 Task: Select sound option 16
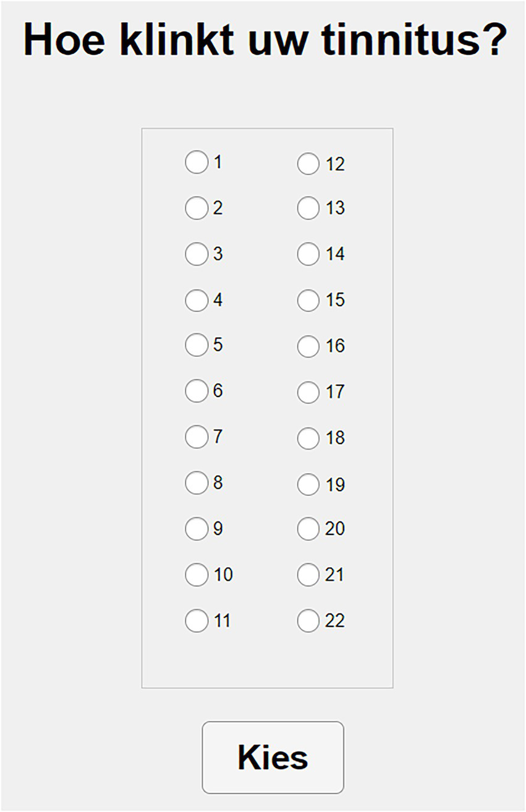pyautogui.click(x=308, y=346)
